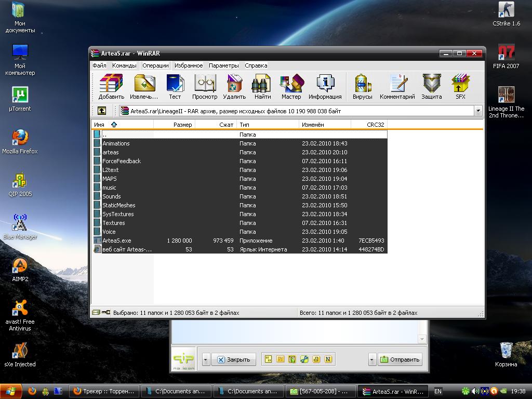Open Lineage II The 2nd Throne shortcut
The width and height of the screenshot is (532, 399).
click(506, 102)
